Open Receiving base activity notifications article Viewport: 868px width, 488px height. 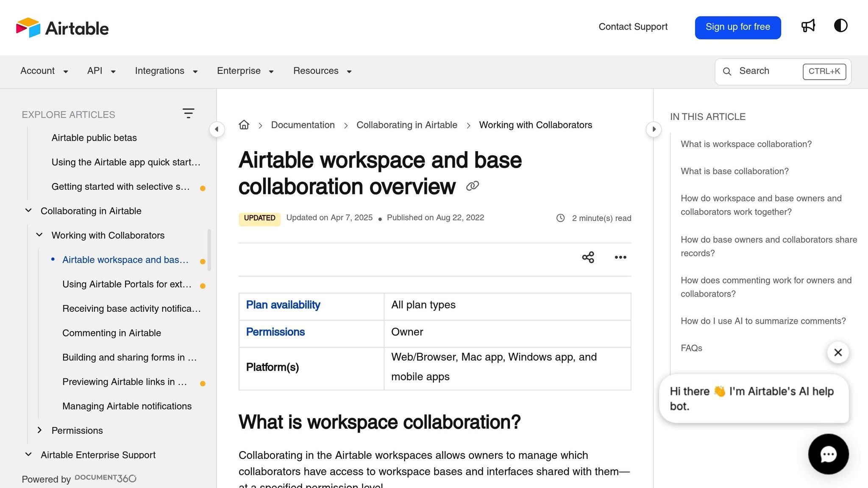click(131, 309)
